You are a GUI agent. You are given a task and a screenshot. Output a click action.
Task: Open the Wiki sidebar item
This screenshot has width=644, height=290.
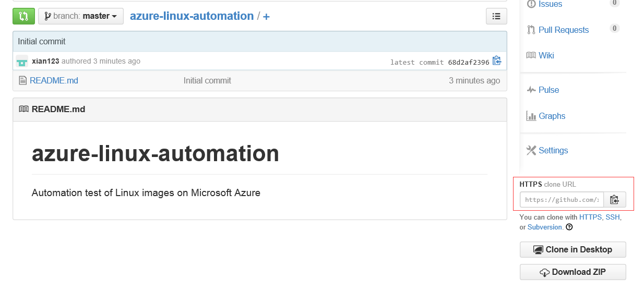tap(546, 55)
